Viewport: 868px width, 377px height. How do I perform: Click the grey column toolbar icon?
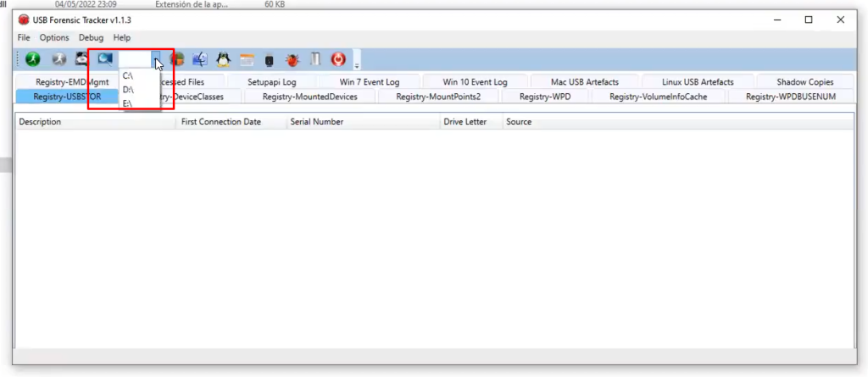[315, 59]
